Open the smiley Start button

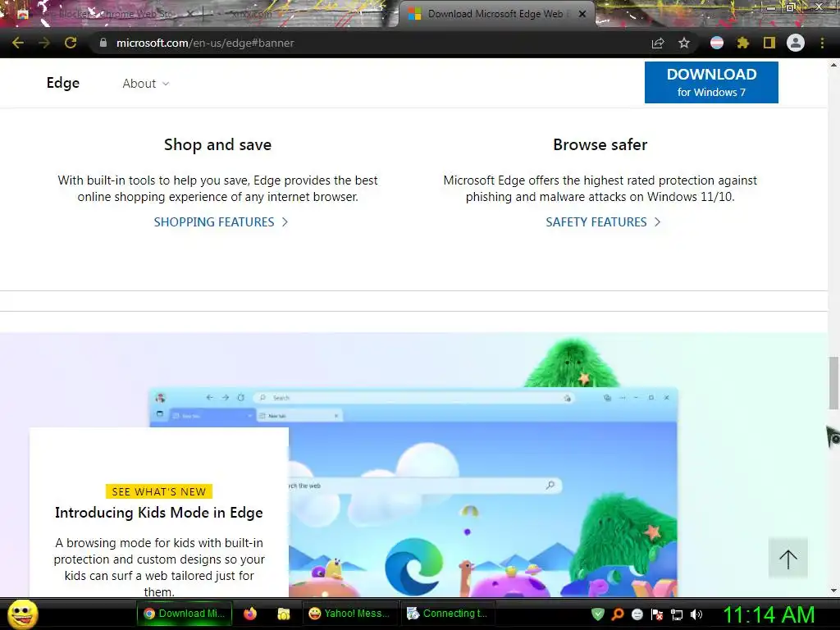(x=22, y=614)
